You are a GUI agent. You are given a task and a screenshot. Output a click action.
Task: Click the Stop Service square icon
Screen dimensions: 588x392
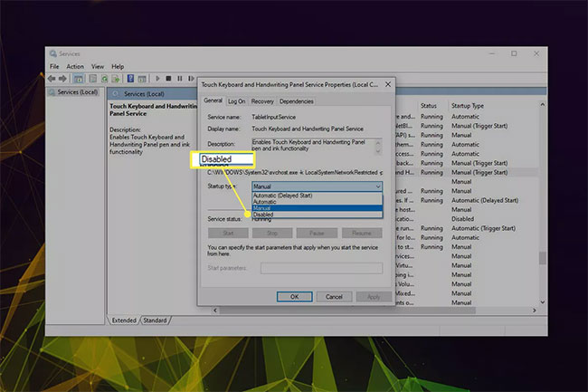[168, 79]
